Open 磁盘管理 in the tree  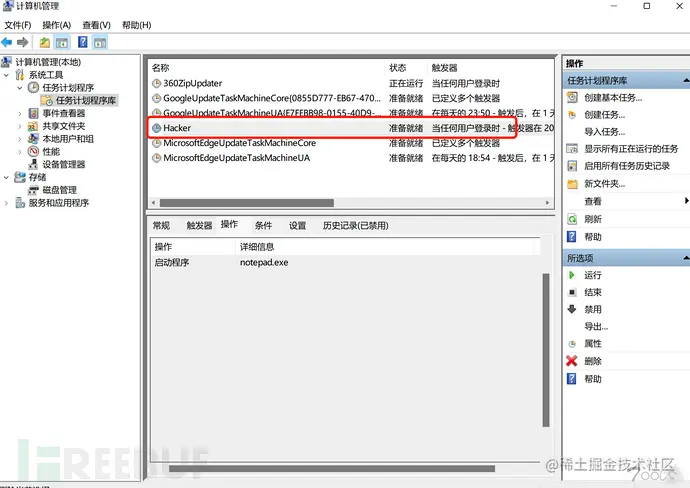(x=59, y=190)
